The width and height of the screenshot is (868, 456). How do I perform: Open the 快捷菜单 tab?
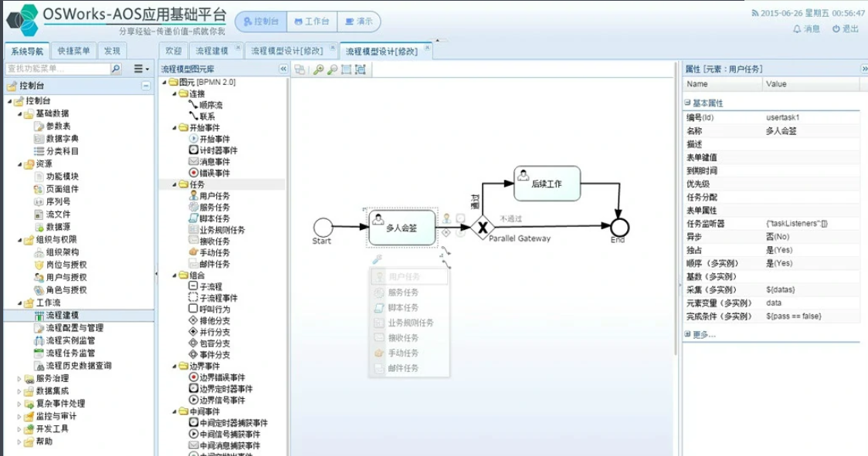point(73,51)
